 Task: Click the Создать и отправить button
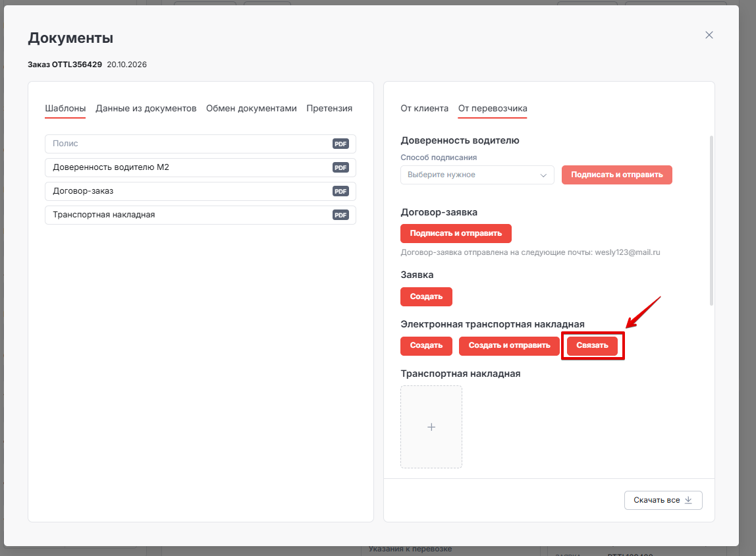pos(509,346)
